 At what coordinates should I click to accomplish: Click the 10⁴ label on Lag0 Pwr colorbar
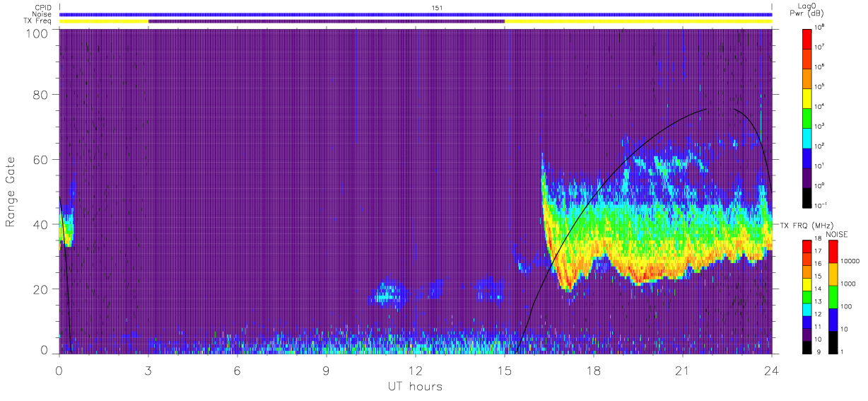coord(821,107)
